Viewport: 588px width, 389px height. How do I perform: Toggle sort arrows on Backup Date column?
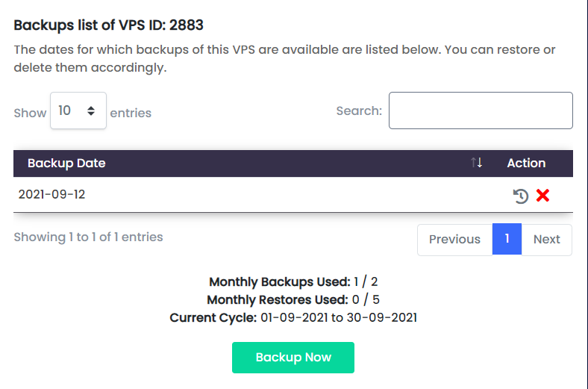coord(476,163)
